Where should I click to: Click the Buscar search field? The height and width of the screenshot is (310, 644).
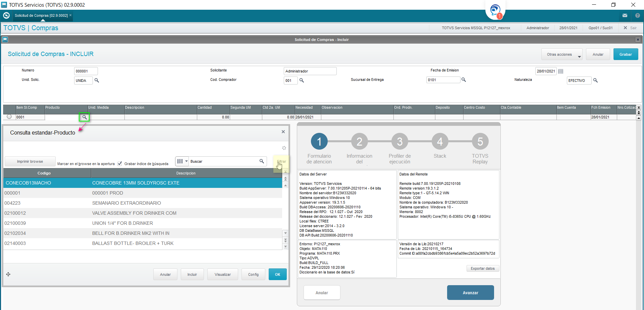228,161
